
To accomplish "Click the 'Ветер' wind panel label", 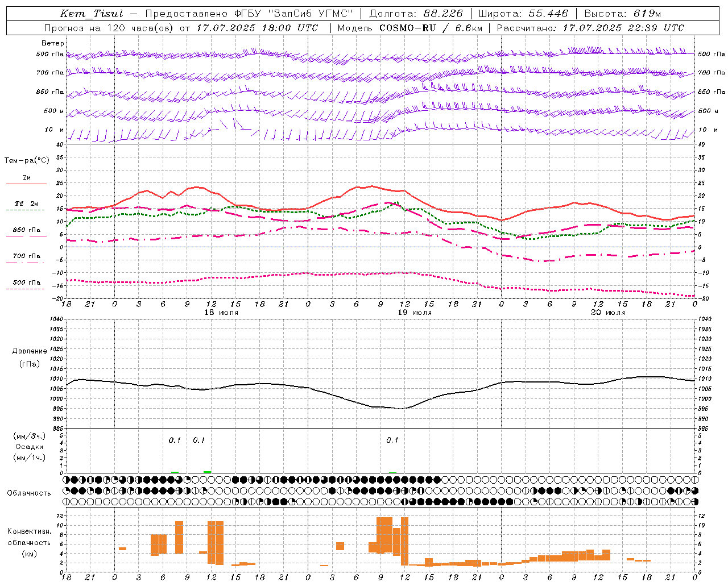I will click(x=53, y=43).
